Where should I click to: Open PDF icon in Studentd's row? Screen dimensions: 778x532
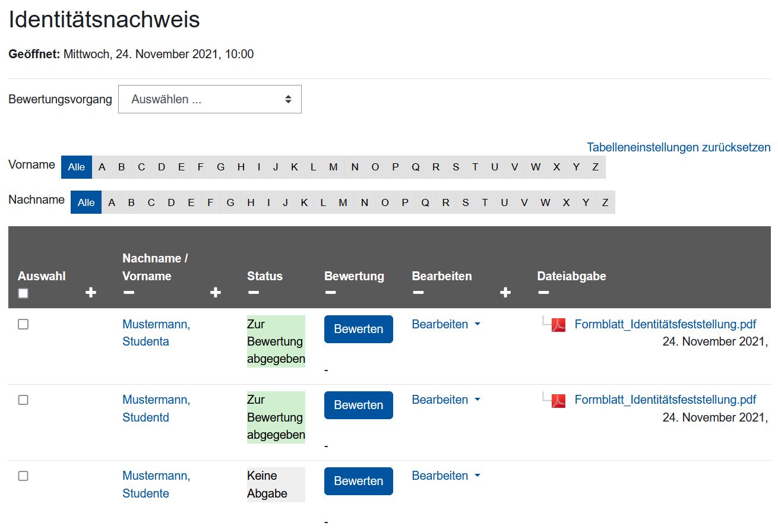tap(558, 401)
